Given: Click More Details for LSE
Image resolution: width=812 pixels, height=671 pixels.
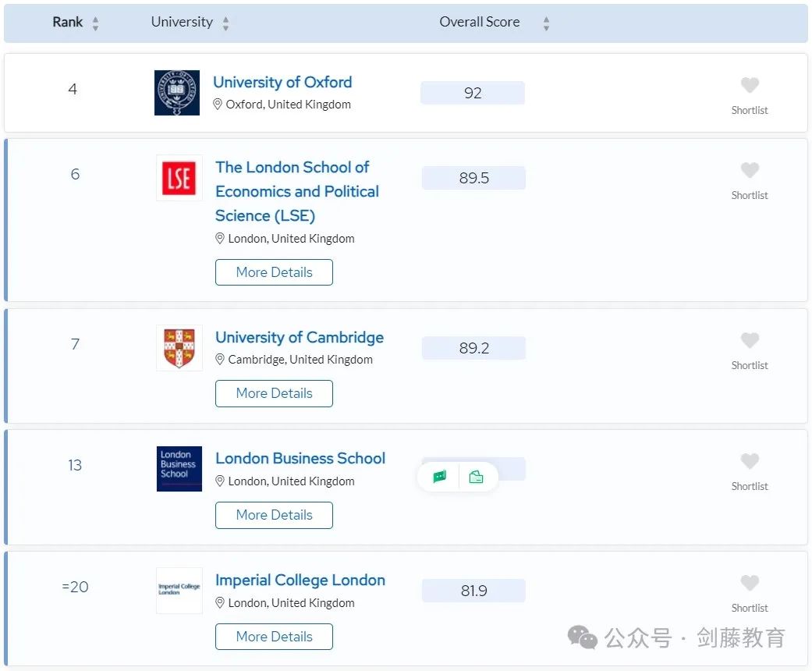Looking at the screenshot, I should click(274, 272).
